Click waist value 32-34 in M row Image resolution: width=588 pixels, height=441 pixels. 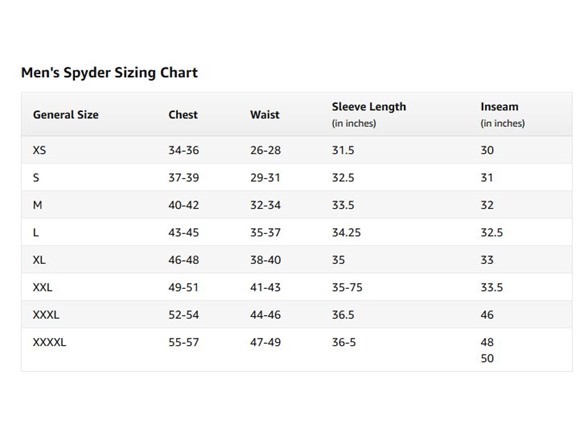[x=265, y=205]
